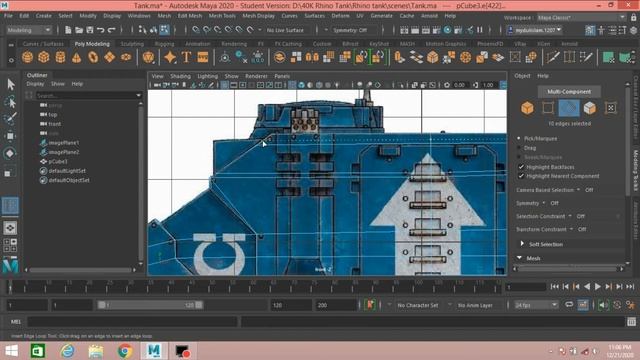
Task: Select UV selection mode in Modeling Toolkit
Action: tap(611, 108)
